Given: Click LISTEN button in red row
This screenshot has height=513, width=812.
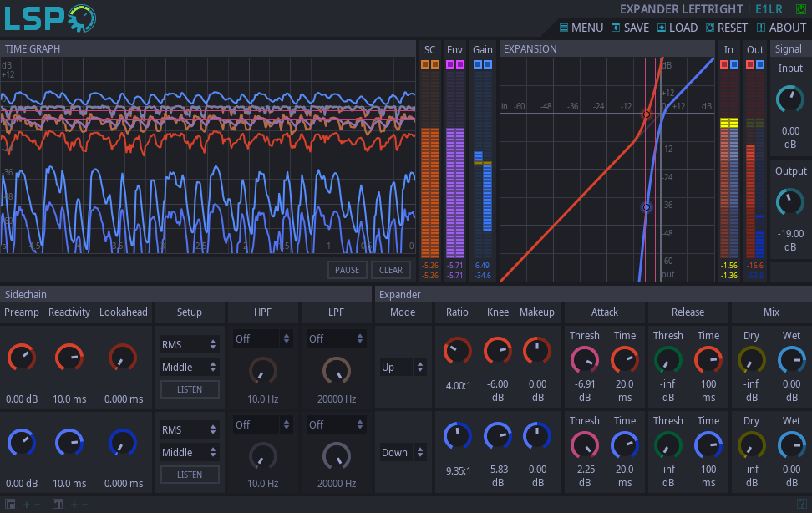Looking at the screenshot, I should click(x=190, y=389).
